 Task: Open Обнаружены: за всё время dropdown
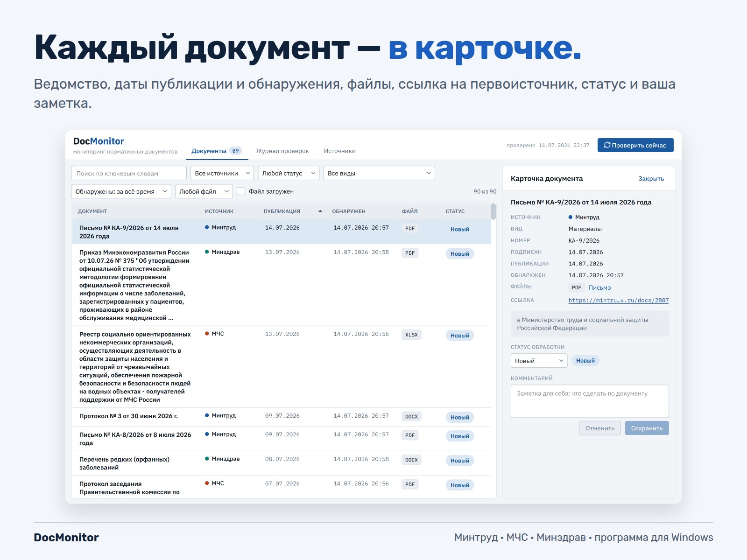pos(121,191)
